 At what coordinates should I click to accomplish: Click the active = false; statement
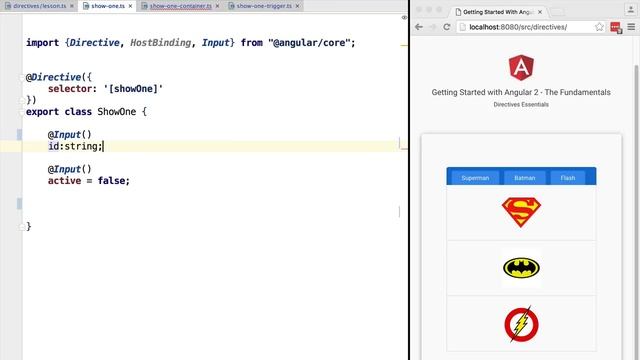(89, 181)
